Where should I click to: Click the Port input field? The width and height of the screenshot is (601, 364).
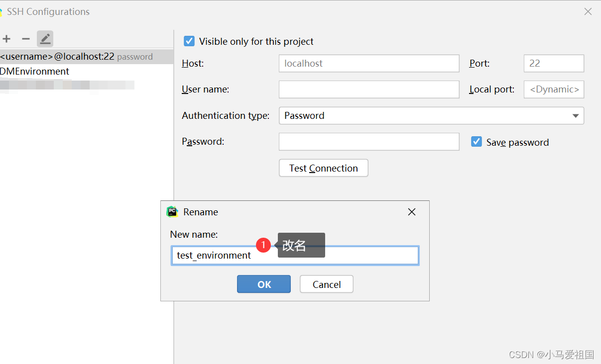(x=554, y=63)
